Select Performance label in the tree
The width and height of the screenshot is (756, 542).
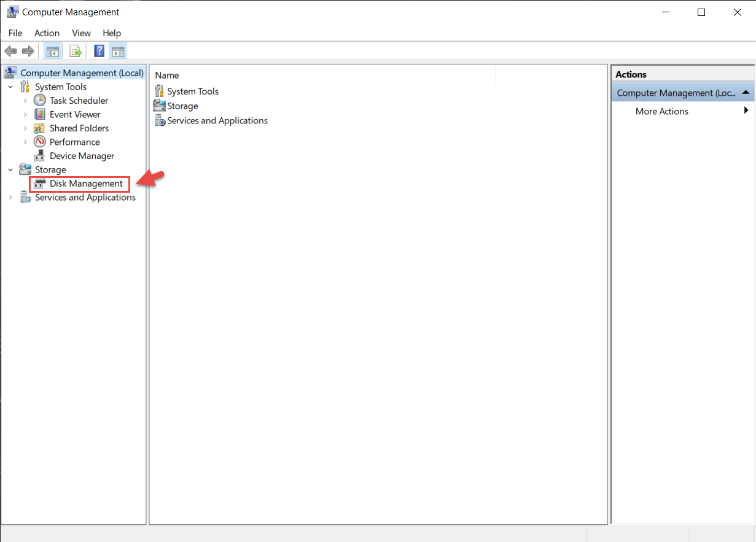pos(75,142)
